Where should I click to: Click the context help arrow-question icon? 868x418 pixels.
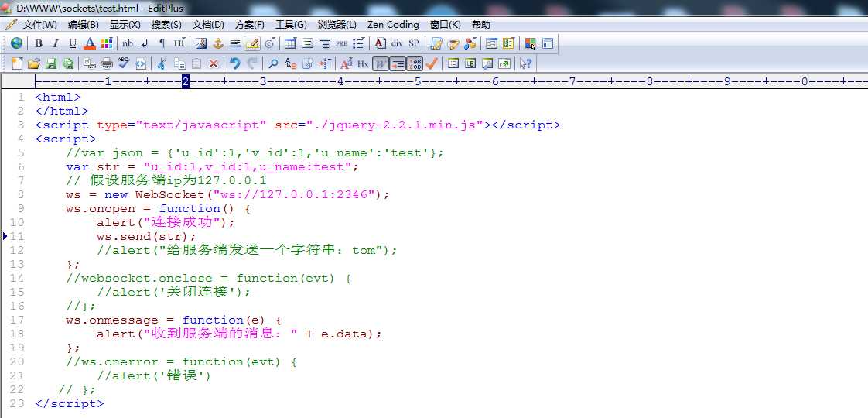click(x=525, y=63)
